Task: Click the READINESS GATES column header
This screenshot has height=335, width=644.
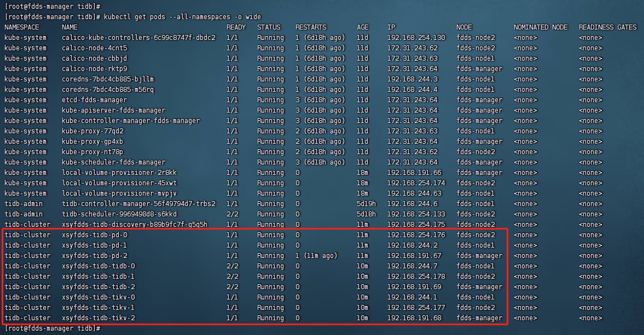Action: pos(607,27)
